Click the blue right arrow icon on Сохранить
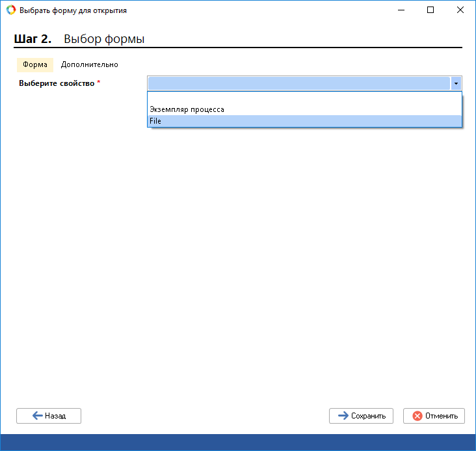 pos(343,416)
